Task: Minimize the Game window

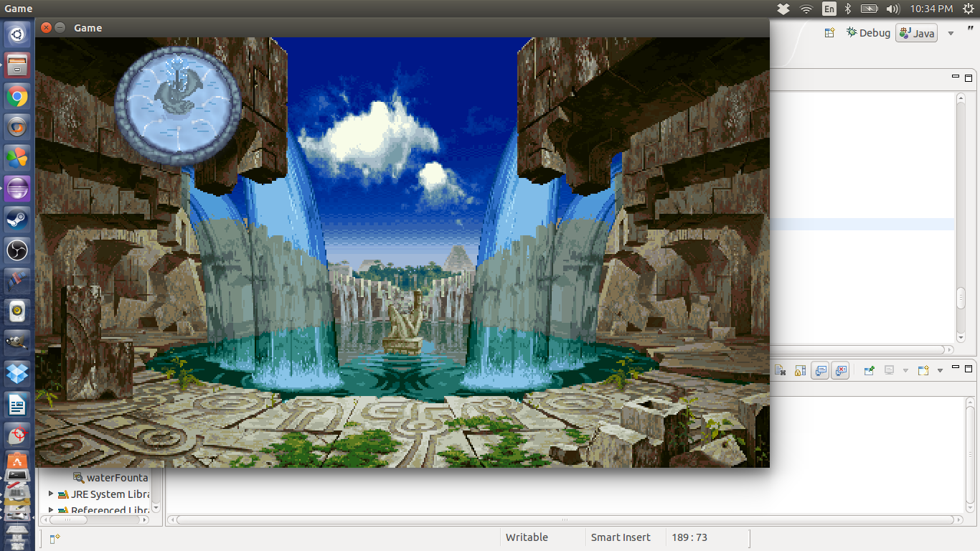Action: point(60,27)
